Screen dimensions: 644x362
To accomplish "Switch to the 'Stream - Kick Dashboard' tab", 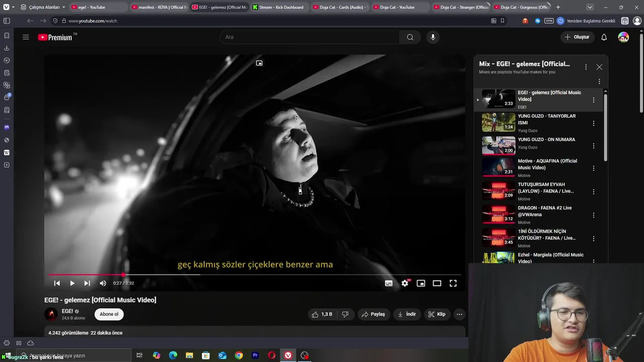I will 280,7.
